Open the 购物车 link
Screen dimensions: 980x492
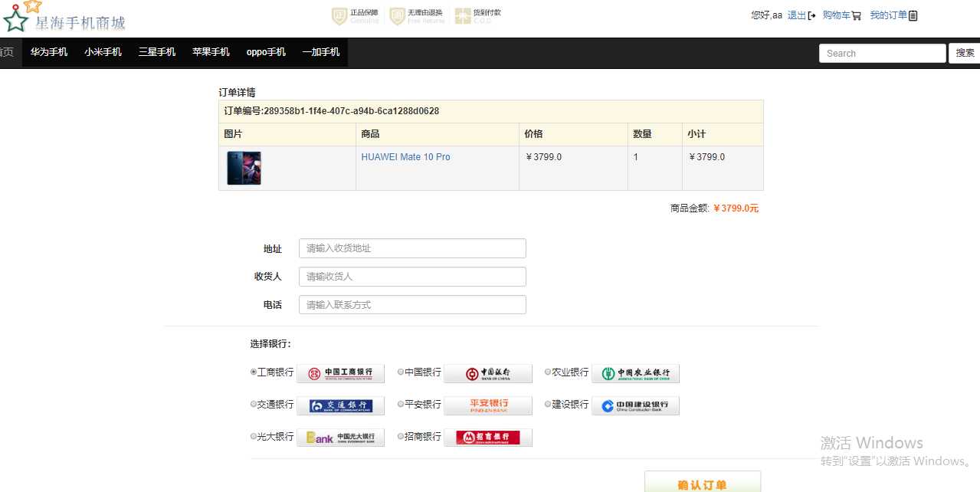pos(836,15)
